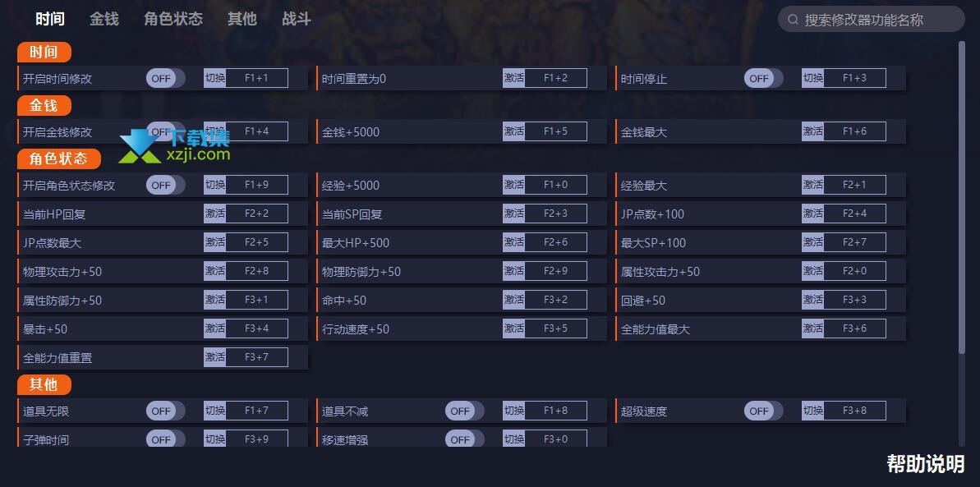The image size is (980, 487).
Task: Enable the 开启角色状态修改 toggle
Action: click(166, 185)
